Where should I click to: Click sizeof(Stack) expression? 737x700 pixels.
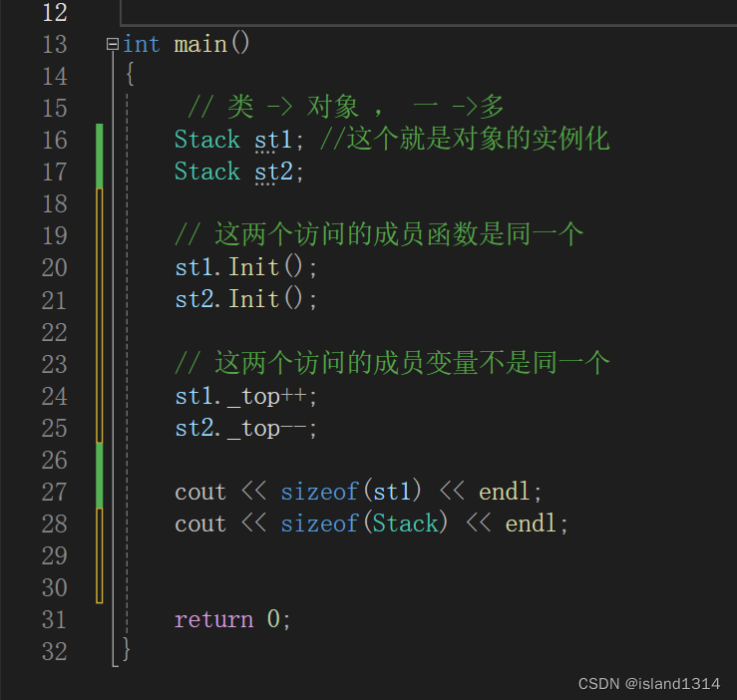click(x=364, y=524)
